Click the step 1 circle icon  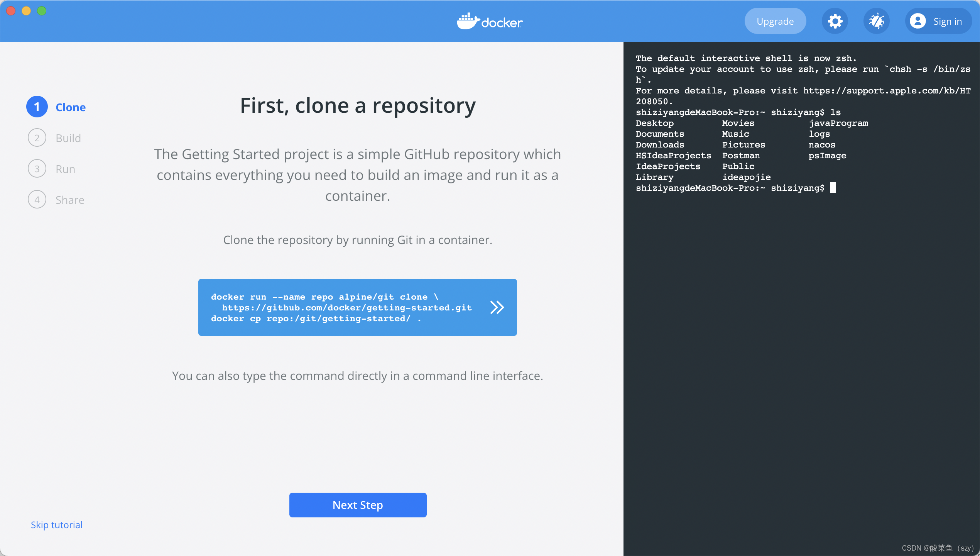(37, 107)
